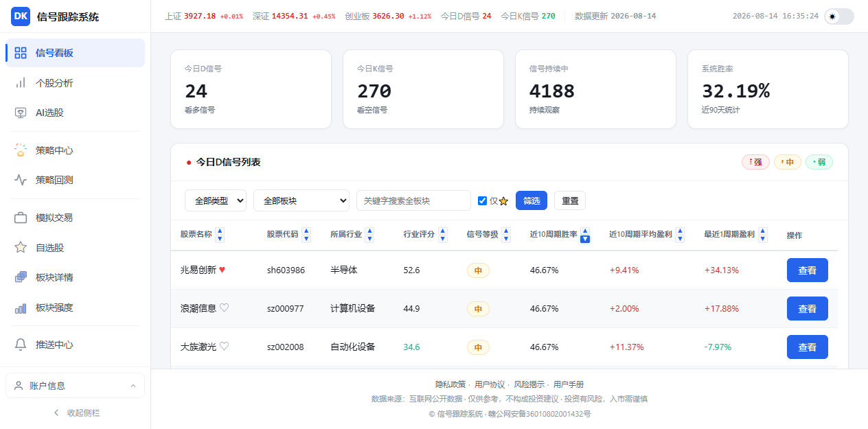This screenshot has height=429, width=868.
Task: Click the bar chart icon beside 个股分析
Action: [21, 83]
